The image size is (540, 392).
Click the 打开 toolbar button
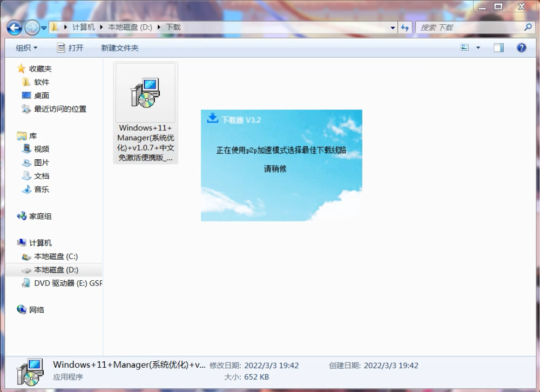click(70, 48)
